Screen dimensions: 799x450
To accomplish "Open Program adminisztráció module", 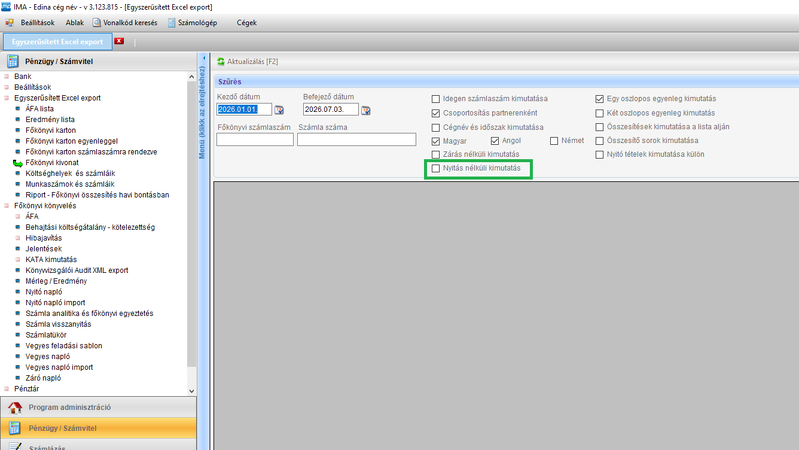I will click(98, 408).
